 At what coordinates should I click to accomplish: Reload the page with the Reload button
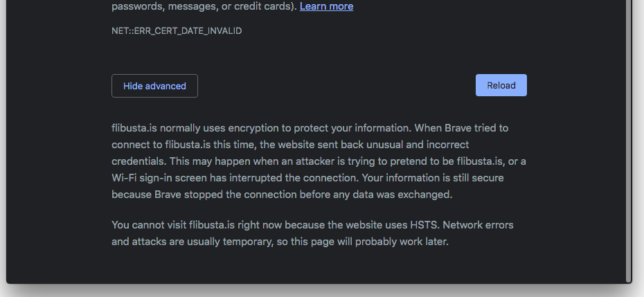click(x=501, y=85)
